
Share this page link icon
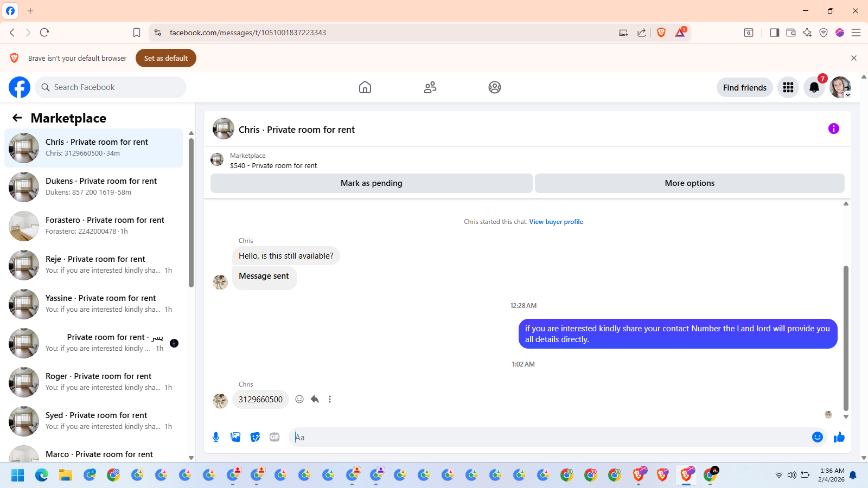[x=642, y=33]
